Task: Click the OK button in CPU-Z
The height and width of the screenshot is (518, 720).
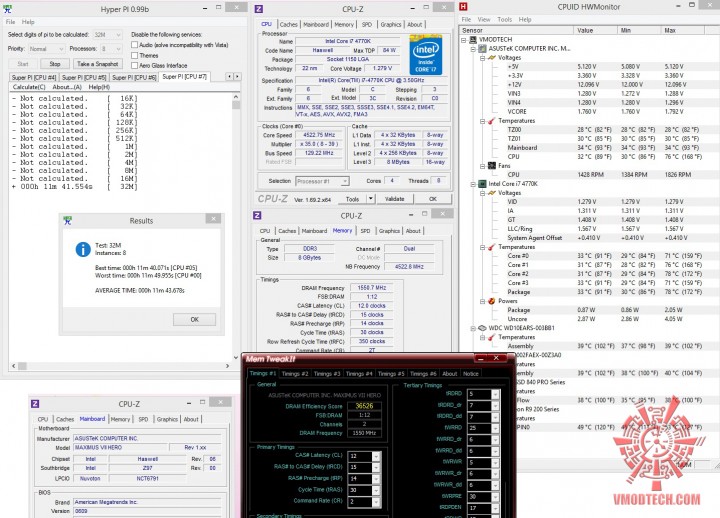Action: 433,199
